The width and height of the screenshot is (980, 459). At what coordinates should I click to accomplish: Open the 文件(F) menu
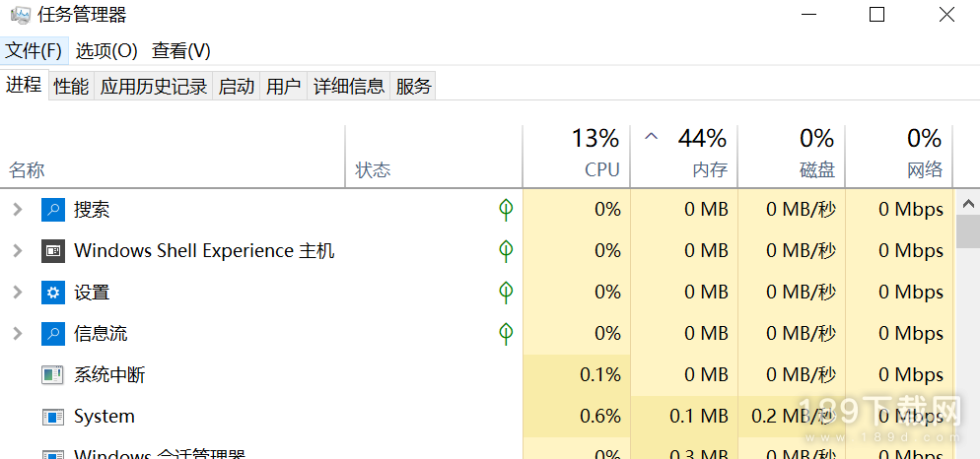[35, 51]
